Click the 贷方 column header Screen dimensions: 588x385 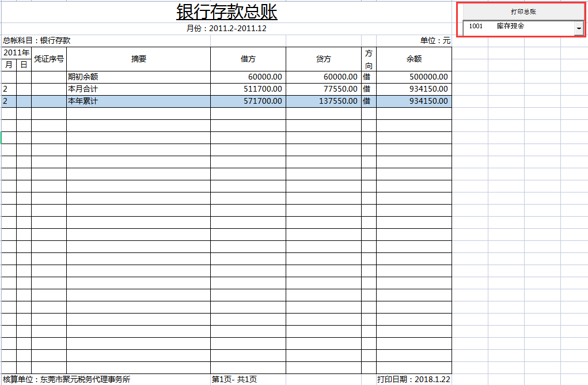[x=323, y=58]
